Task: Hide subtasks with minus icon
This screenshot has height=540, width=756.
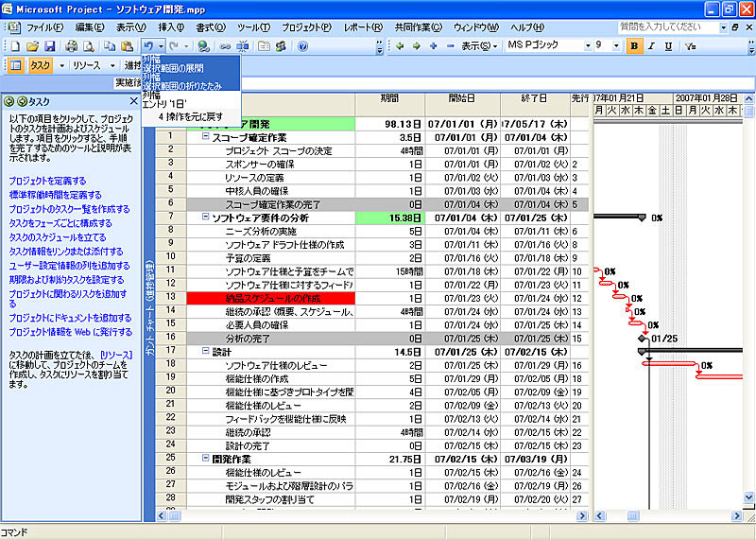Action: [x=451, y=46]
